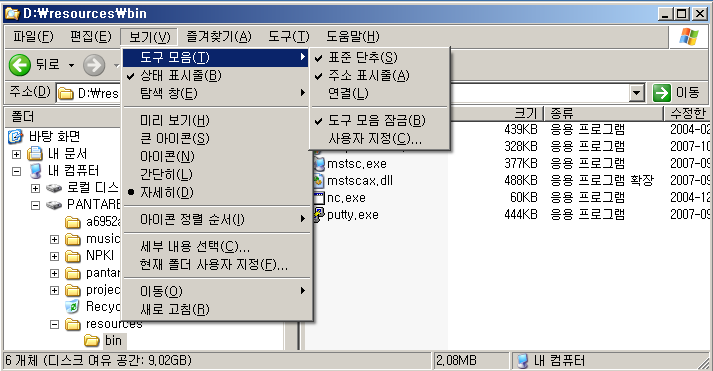Click the greyed Forward arrow icon
This screenshot has width=713, height=371.
[94, 65]
